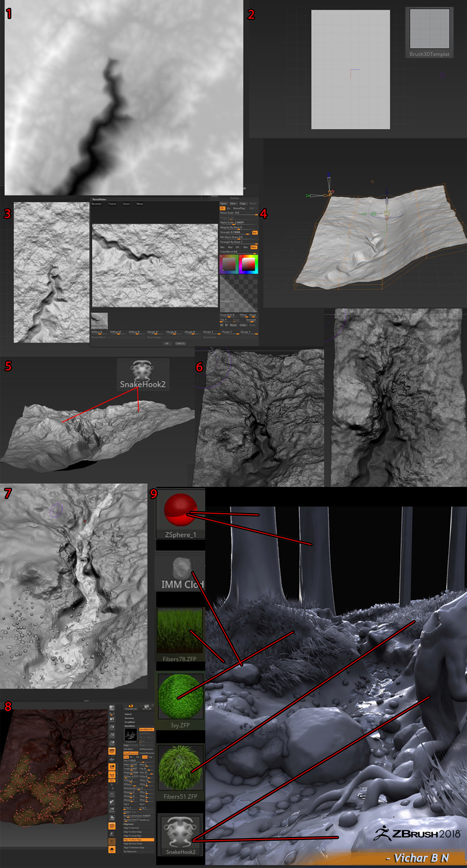
Task: Select the Fibers78.ZFP fiber preset
Action: (179, 635)
